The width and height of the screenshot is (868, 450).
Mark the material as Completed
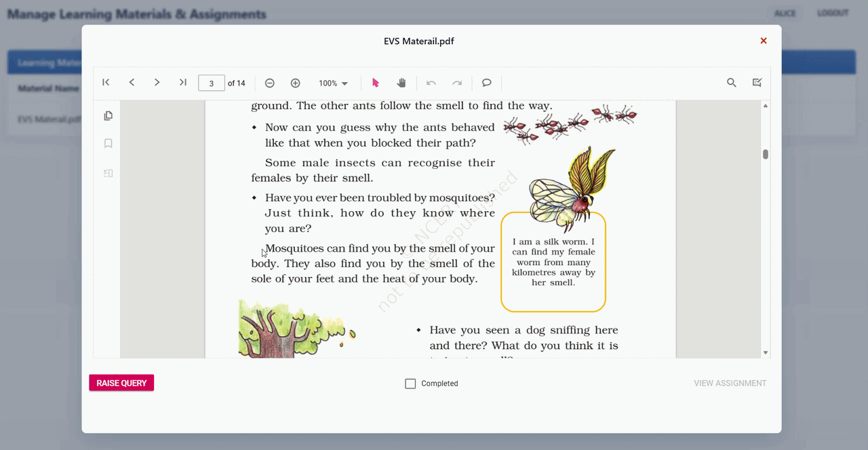tap(410, 383)
